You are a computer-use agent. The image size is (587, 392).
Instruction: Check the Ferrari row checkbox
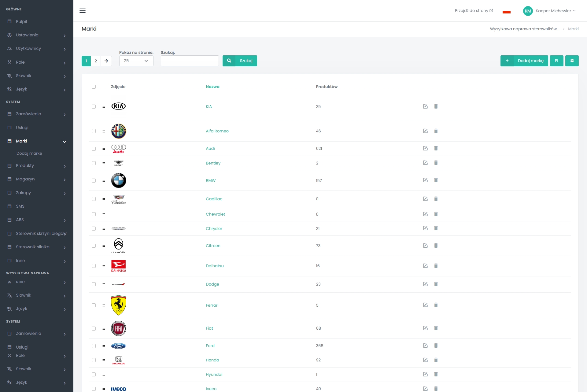click(x=94, y=305)
